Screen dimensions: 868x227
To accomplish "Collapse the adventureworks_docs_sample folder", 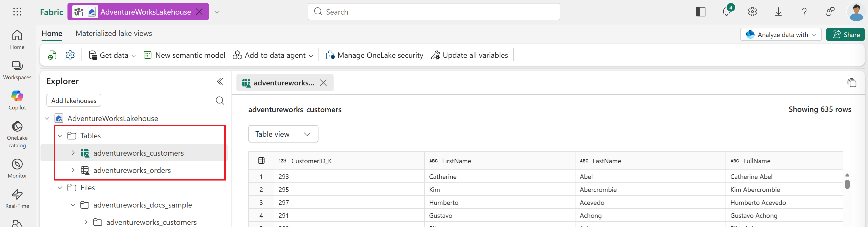I will point(73,205).
